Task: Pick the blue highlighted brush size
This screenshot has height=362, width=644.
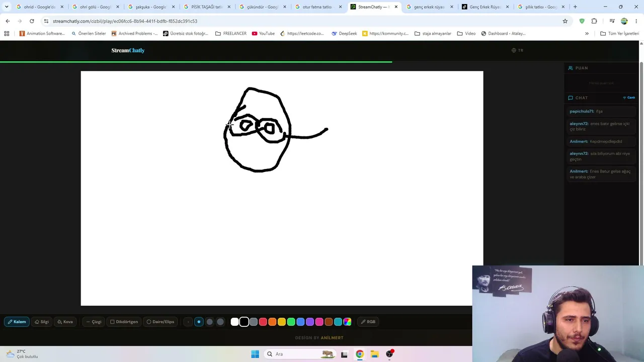Action: pyautogui.click(x=199, y=322)
